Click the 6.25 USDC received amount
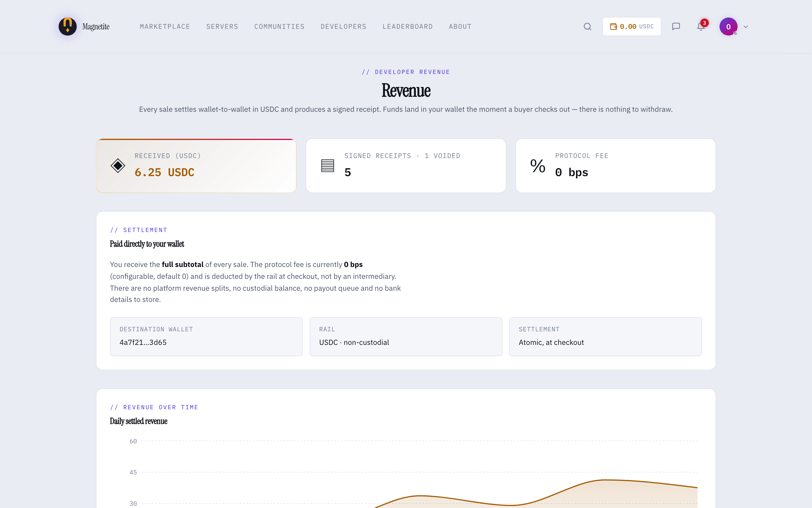 point(164,172)
